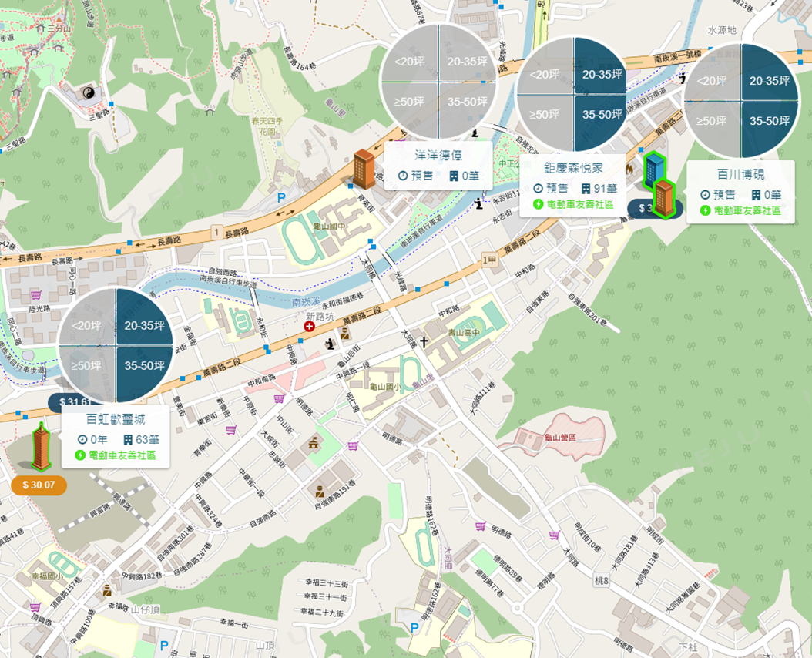This screenshot has height=658, width=812.
Task: Select the 百虹歡靈城 tall tower marker
Action: (41, 446)
